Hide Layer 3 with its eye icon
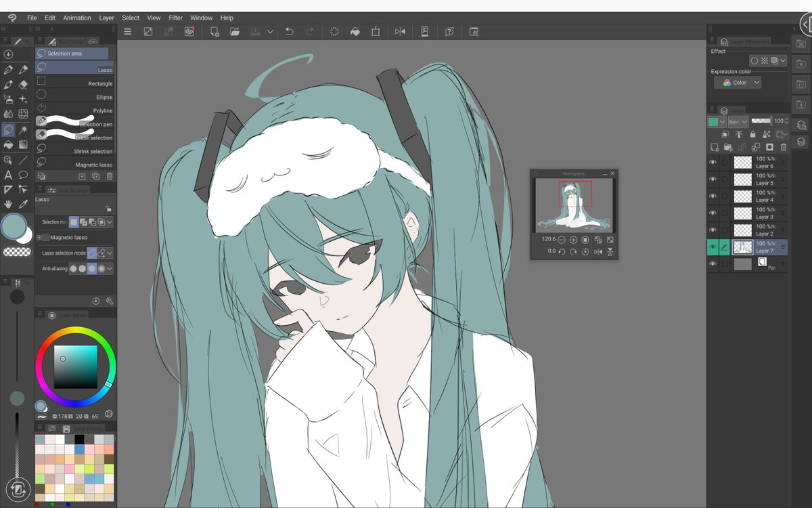This screenshot has width=812, height=508. (713, 213)
